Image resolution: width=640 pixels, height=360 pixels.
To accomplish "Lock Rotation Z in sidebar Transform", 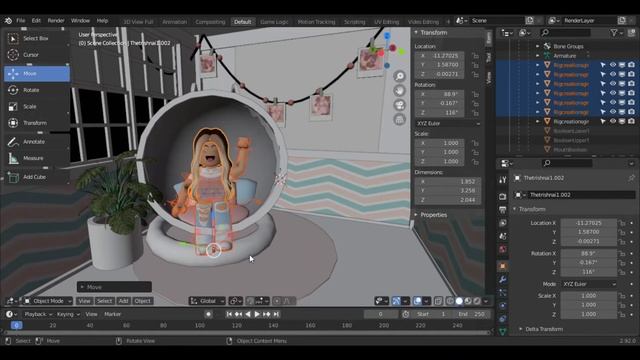I will coord(475,113).
